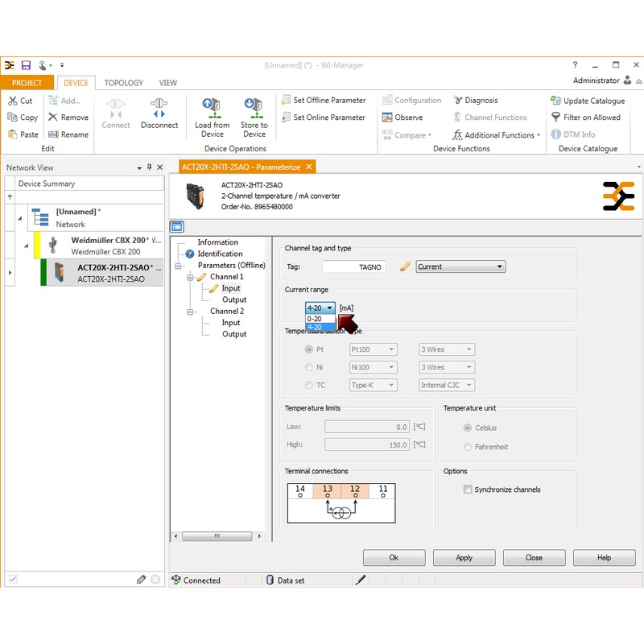Click the Remove device icon
The image size is (644, 644).
52,117
